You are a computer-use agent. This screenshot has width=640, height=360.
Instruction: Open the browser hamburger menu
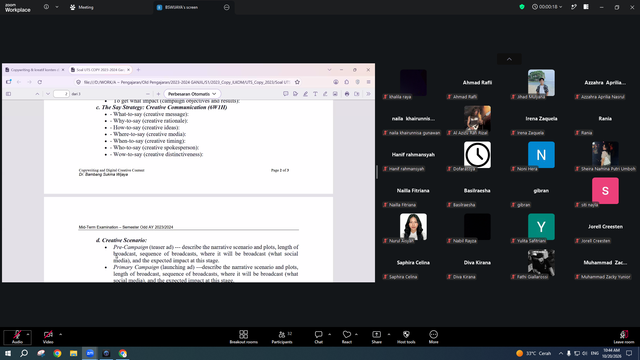click(368, 82)
